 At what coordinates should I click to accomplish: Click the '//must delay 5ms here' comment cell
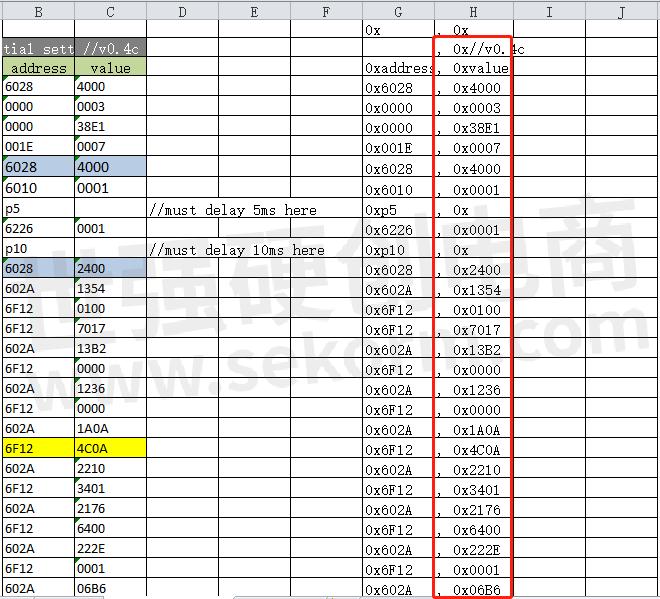pos(233,210)
